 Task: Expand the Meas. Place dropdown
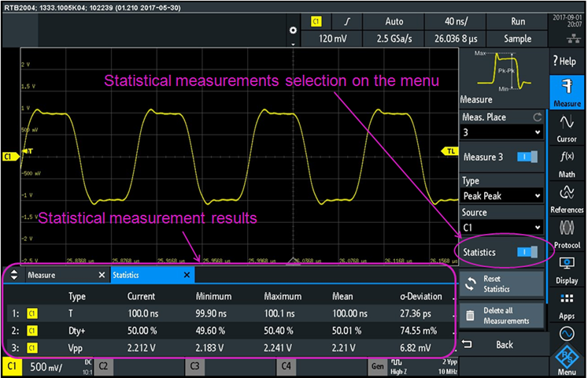click(x=501, y=133)
